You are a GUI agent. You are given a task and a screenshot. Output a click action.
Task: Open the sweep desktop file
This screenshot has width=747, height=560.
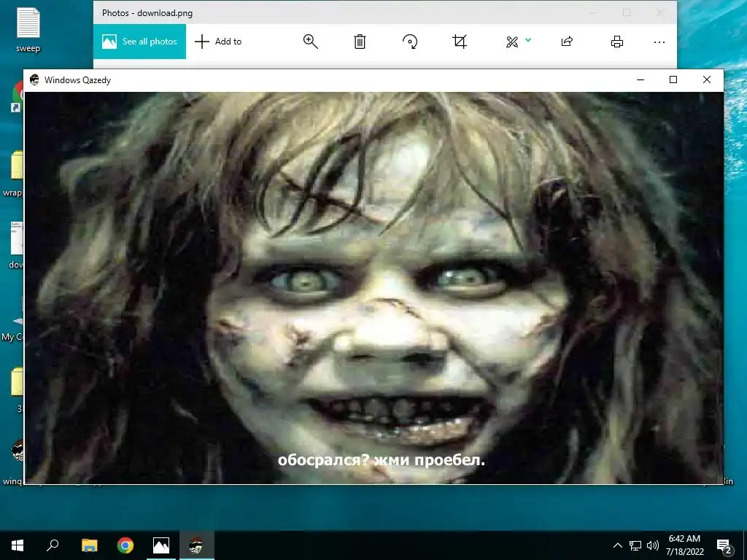[x=28, y=29]
